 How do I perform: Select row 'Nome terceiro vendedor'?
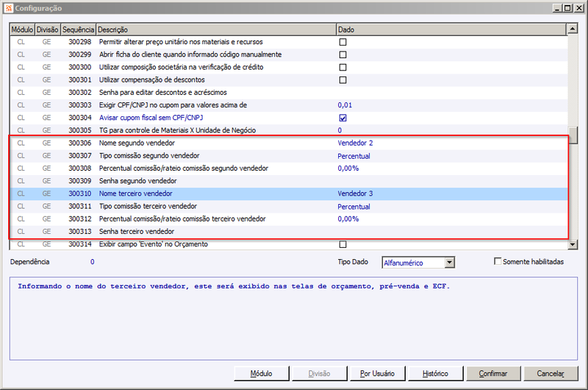click(288, 194)
